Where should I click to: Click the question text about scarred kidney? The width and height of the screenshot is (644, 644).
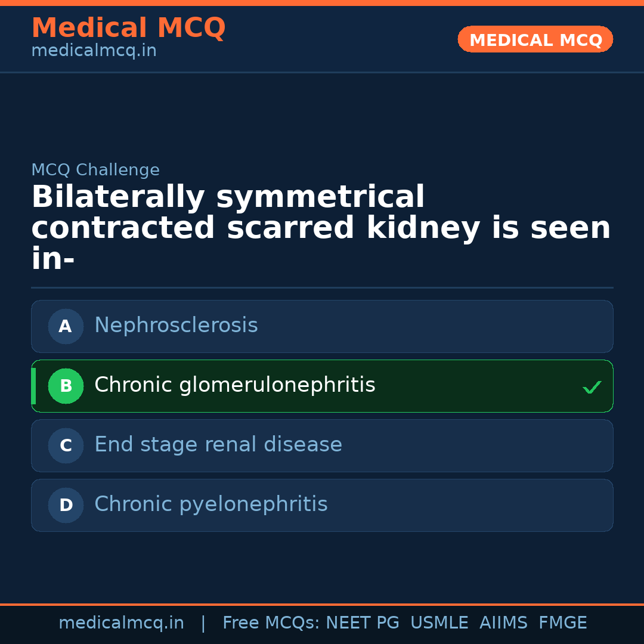(x=321, y=228)
